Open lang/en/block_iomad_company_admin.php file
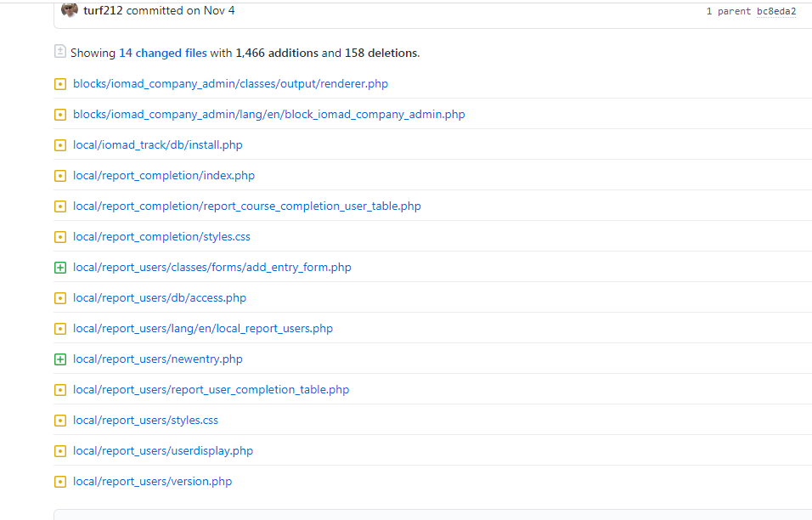The width and height of the screenshot is (812, 520). click(x=268, y=115)
